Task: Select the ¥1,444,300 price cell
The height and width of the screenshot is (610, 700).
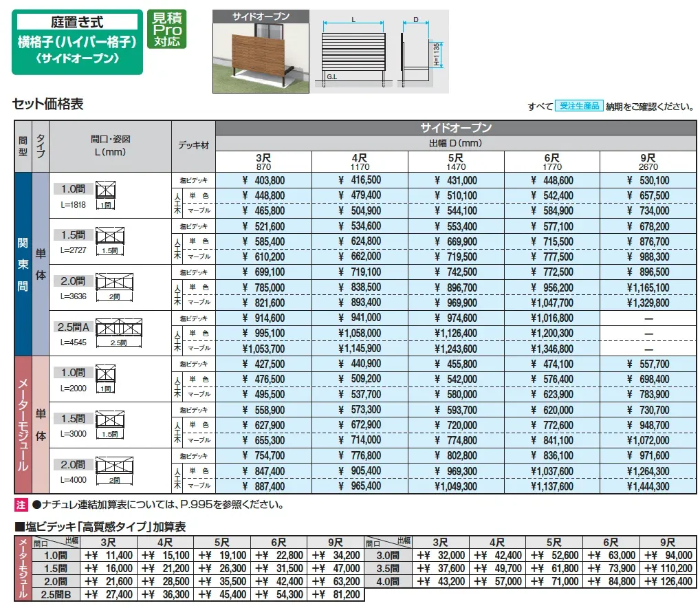Action: tap(648, 487)
